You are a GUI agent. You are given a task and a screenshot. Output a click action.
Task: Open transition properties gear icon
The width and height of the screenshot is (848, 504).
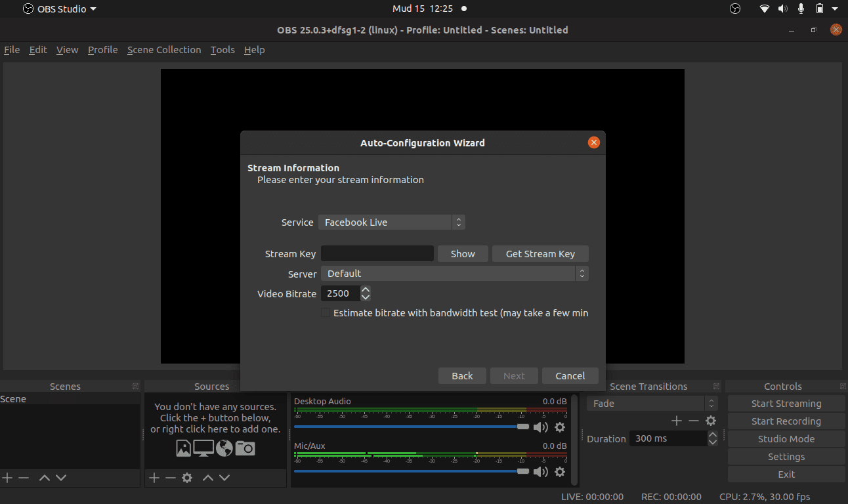tap(711, 421)
